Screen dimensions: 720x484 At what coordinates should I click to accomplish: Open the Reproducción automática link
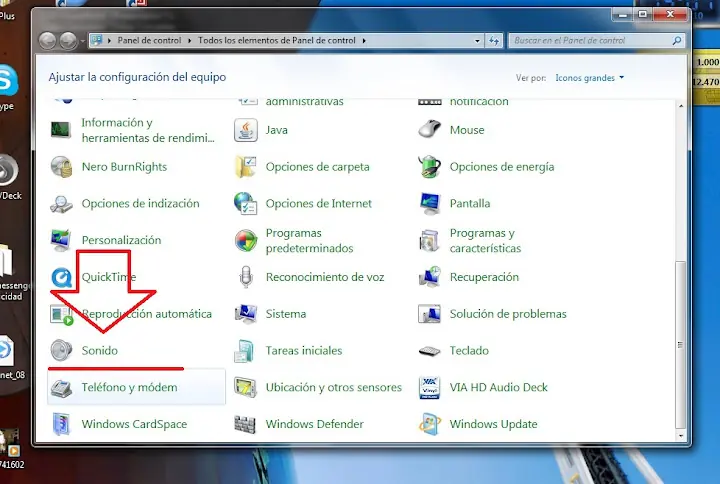(x=147, y=314)
